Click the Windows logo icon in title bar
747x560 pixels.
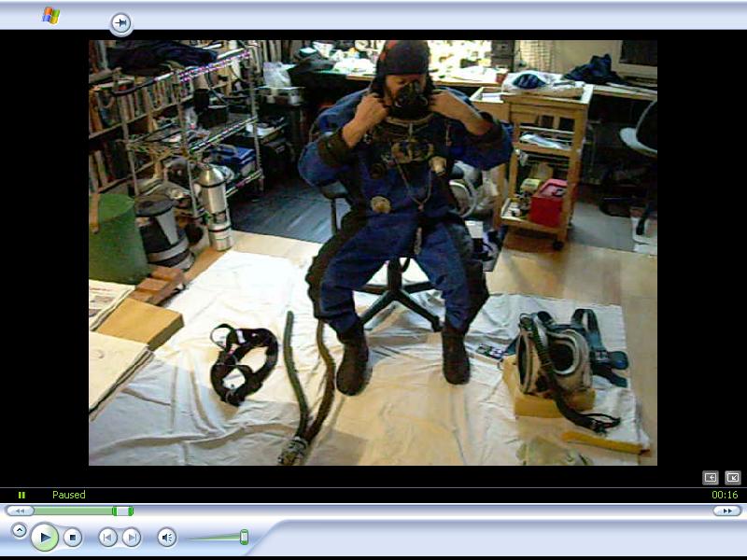[51, 16]
